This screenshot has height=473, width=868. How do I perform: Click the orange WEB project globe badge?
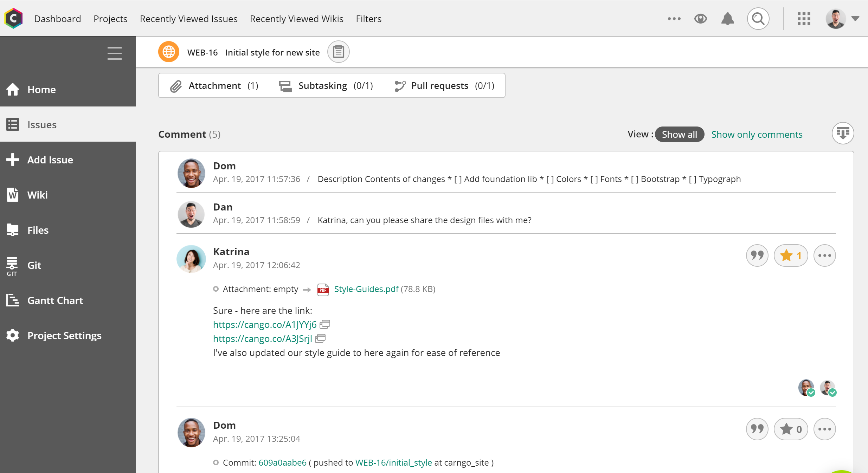click(169, 52)
